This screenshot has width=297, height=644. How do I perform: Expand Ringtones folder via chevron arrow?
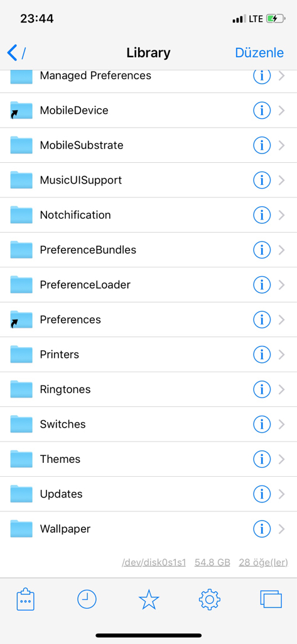(x=281, y=389)
